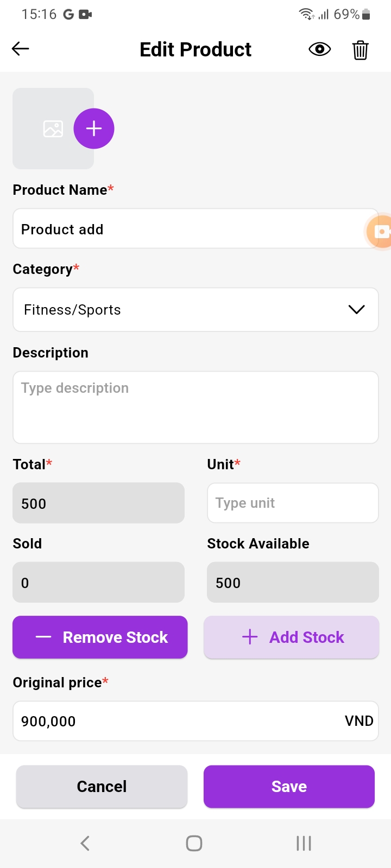Viewport: 391px width, 868px height.
Task: Select the Total quantity field
Action: point(98,503)
